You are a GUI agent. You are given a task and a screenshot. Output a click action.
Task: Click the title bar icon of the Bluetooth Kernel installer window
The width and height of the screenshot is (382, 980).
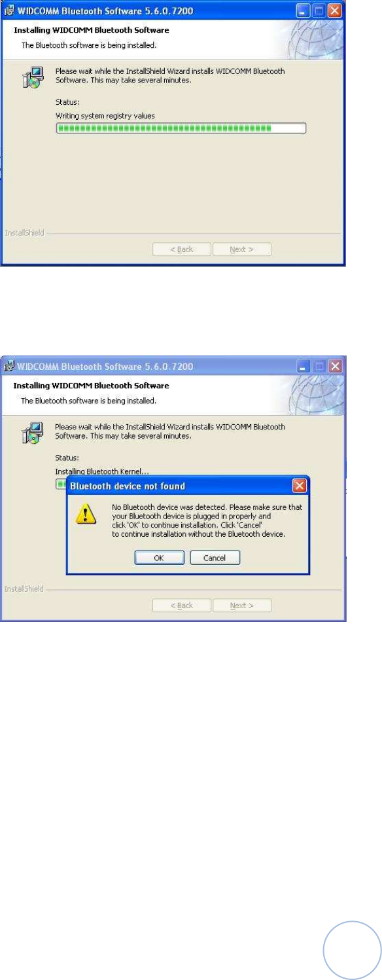click(10, 365)
